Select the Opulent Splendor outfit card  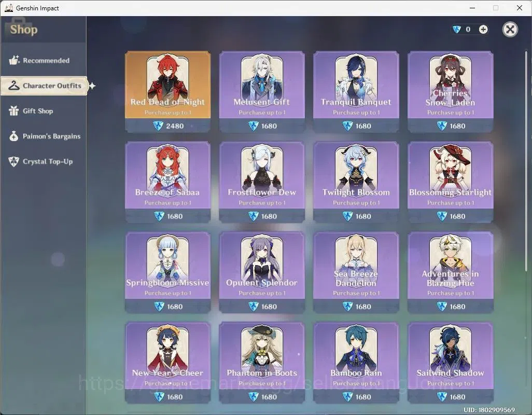click(x=261, y=272)
